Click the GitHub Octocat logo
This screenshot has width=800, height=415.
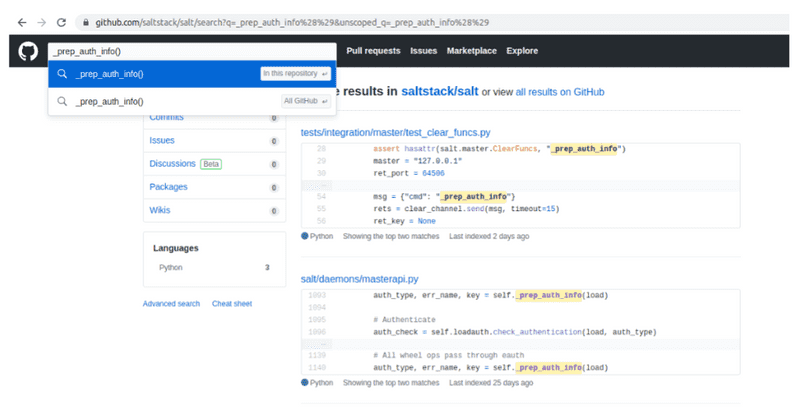click(x=27, y=51)
